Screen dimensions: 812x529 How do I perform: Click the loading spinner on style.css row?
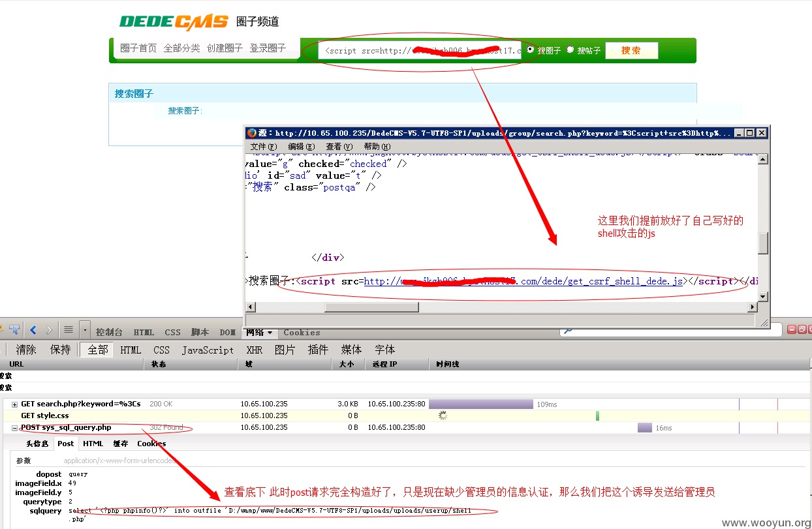[443, 416]
